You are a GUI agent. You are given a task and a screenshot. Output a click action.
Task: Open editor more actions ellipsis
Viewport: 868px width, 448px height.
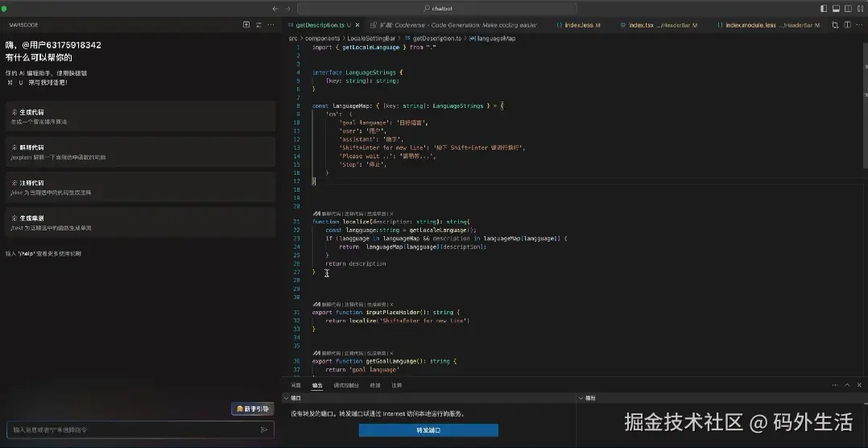coord(860,25)
